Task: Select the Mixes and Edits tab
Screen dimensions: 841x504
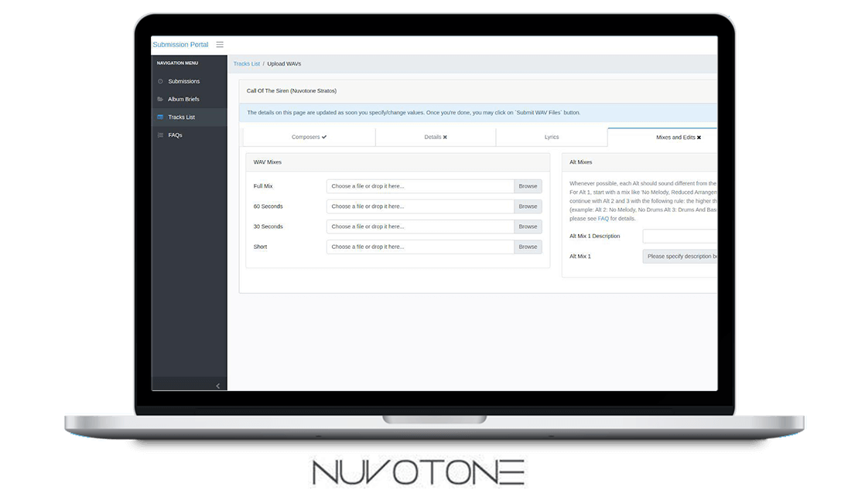Action: click(662, 137)
